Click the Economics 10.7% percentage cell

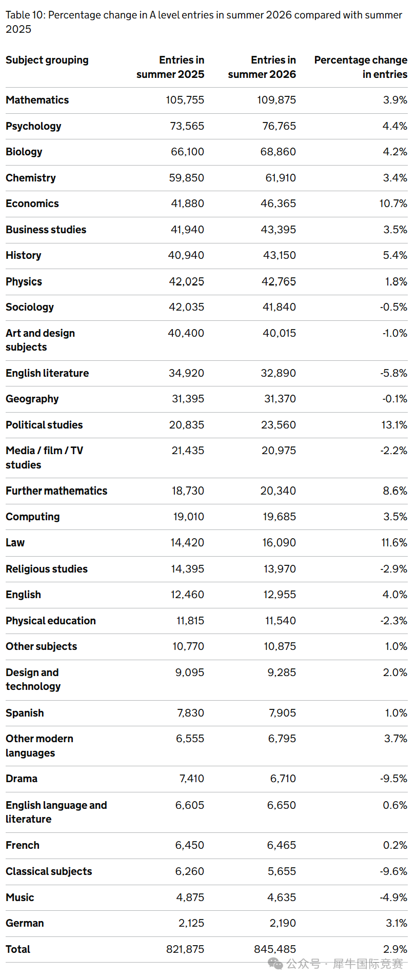tap(393, 203)
